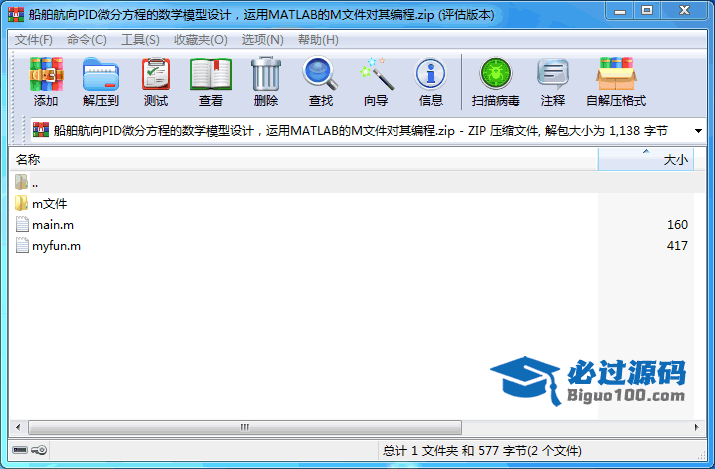Screen dimensions: 715x469
Task: Close the WinRAR window
Action: pyautogui.click(x=684, y=11)
